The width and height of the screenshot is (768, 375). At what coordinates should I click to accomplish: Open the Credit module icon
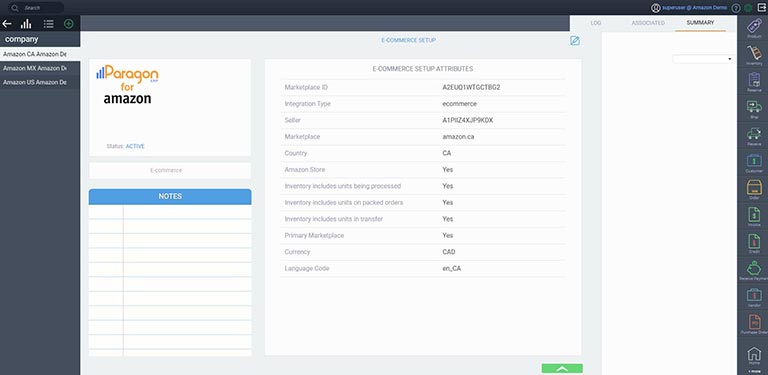[x=754, y=241]
